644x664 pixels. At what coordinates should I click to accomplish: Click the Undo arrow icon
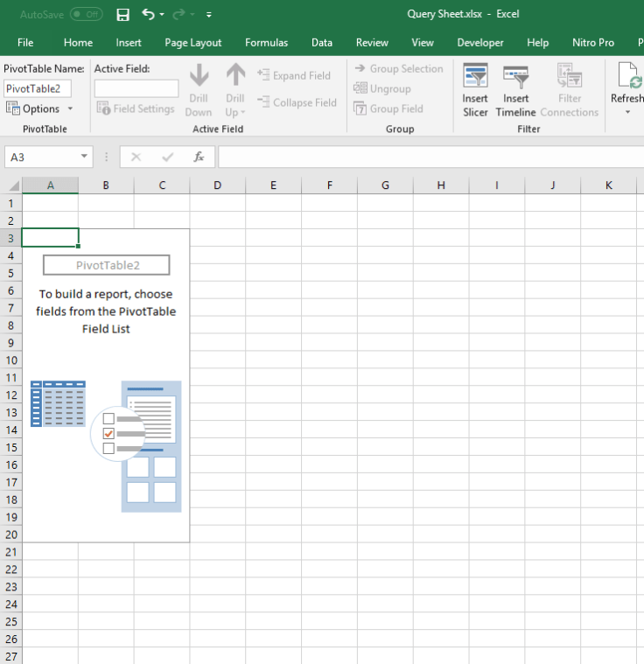pos(148,15)
